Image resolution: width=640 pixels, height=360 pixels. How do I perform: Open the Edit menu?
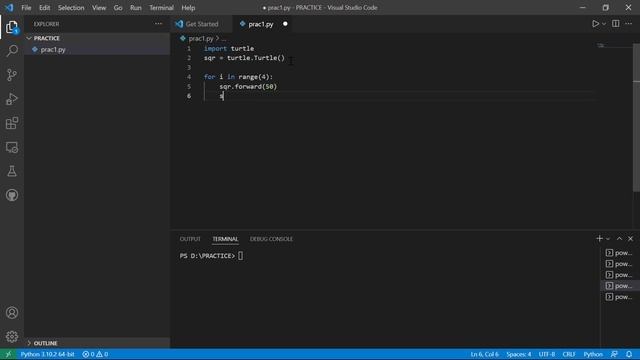[44, 7]
